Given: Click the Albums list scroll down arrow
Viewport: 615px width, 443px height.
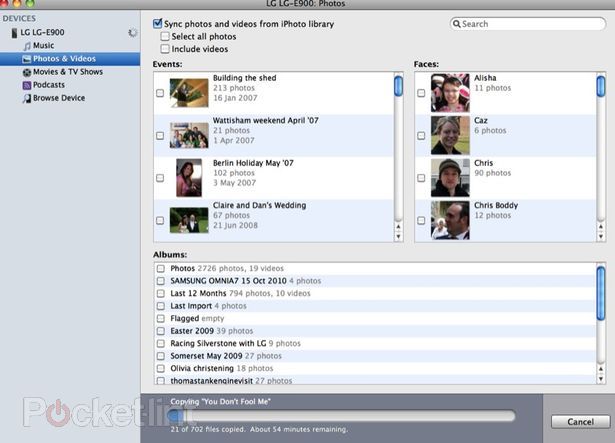Looking at the screenshot, I should pos(601,379).
